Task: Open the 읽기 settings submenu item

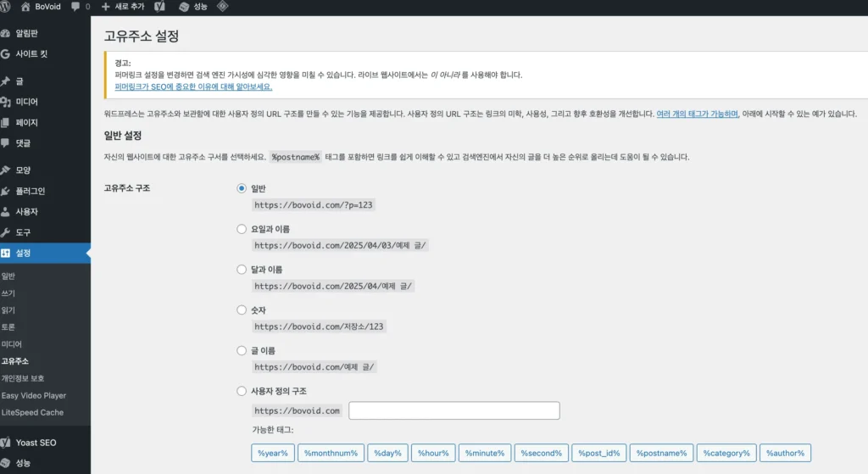Action: tap(8, 310)
